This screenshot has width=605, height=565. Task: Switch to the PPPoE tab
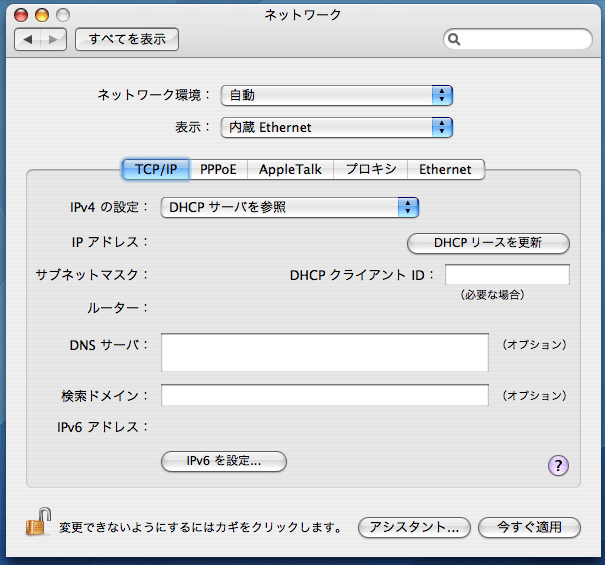218,169
